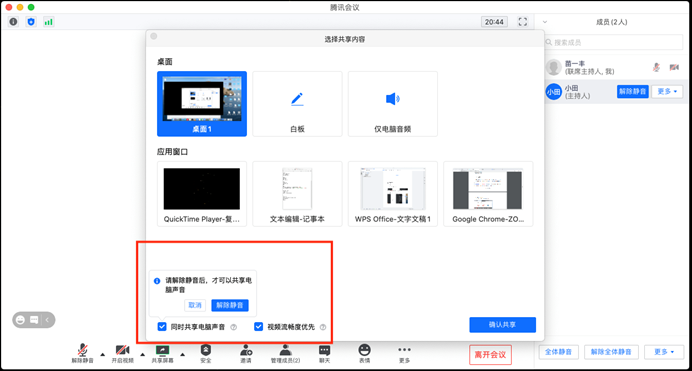Select the Google Chrome window thumbnail
Screen dimensions: 692x371
pos(488,194)
